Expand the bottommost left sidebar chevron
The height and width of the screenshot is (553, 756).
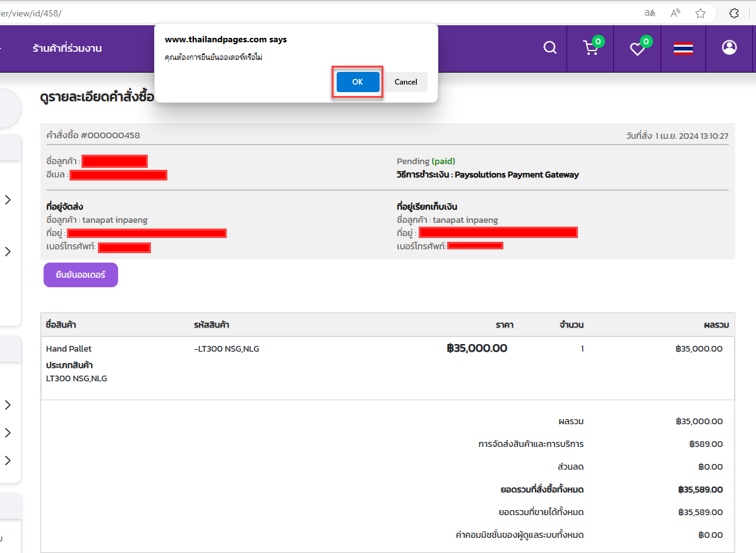(8, 460)
